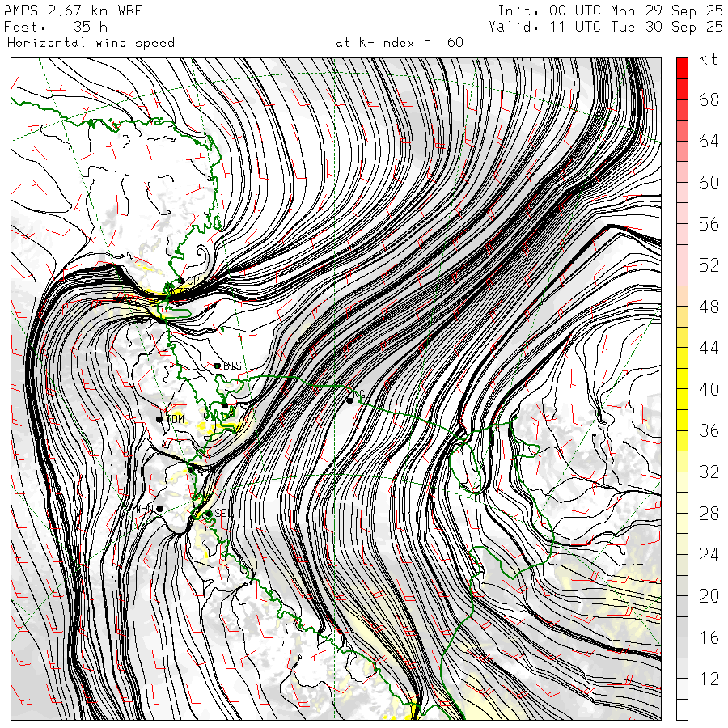Click the MGL station marker dot

coord(349,400)
